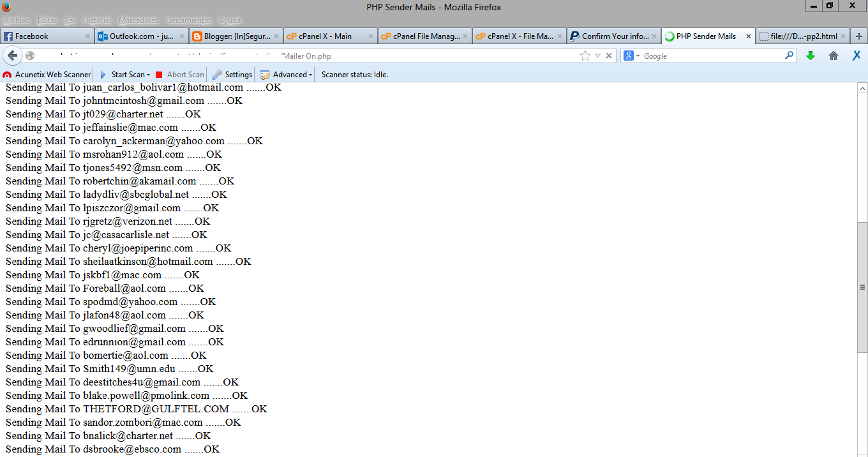
Task: Close the PHP Sender Mails tab
Action: [749, 36]
